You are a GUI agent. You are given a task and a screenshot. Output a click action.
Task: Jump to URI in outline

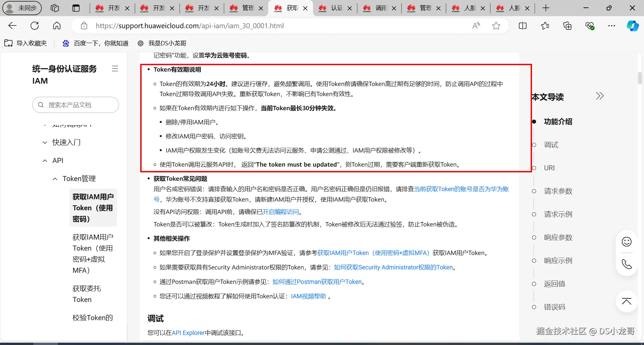point(550,168)
